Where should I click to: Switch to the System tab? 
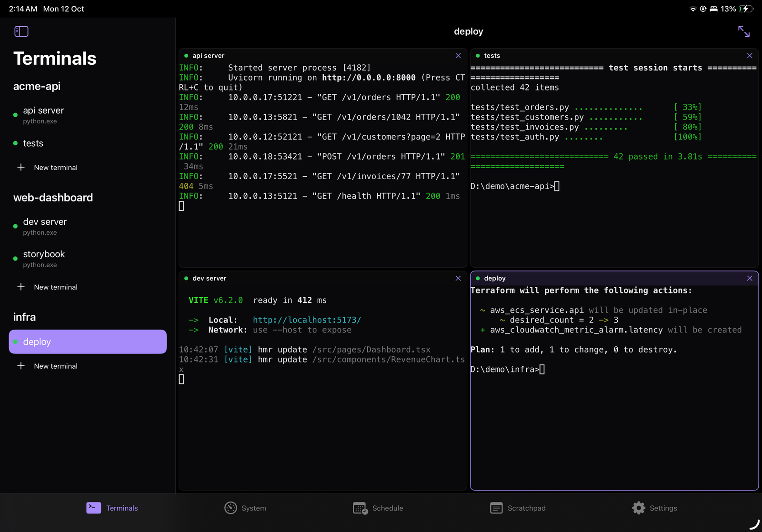[245, 508]
